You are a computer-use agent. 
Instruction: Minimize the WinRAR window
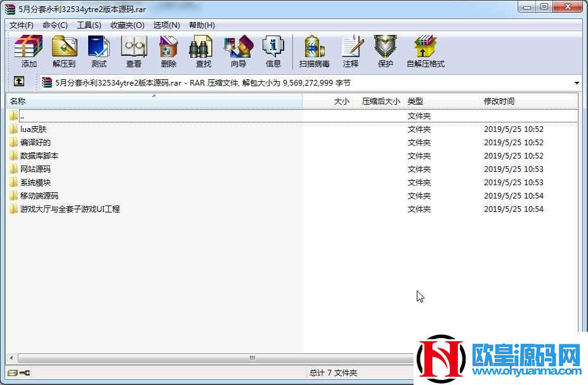pos(527,7)
